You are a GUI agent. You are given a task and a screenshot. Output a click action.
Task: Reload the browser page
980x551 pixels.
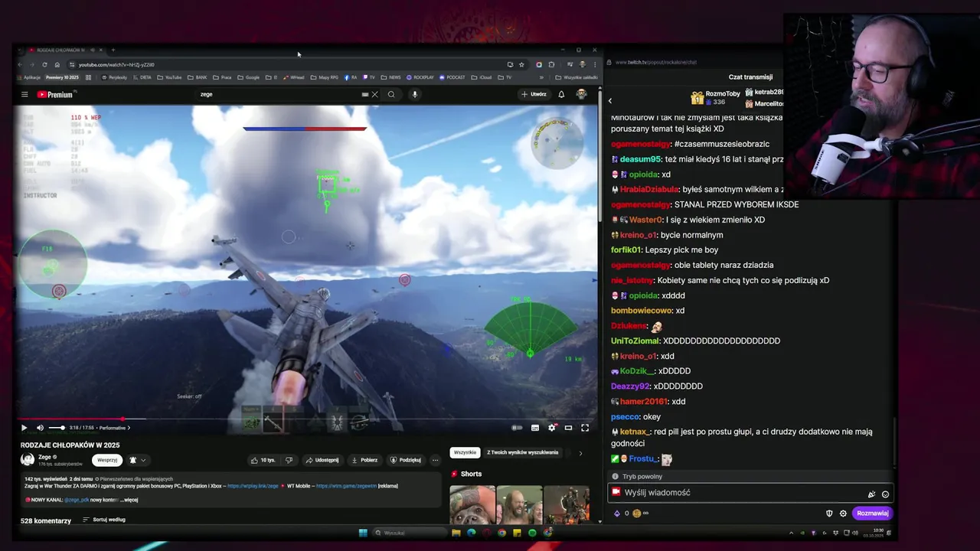click(x=44, y=64)
